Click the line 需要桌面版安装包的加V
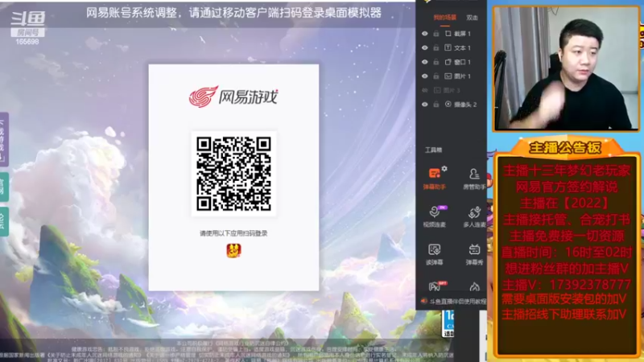This screenshot has width=644, height=362. (x=564, y=299)
